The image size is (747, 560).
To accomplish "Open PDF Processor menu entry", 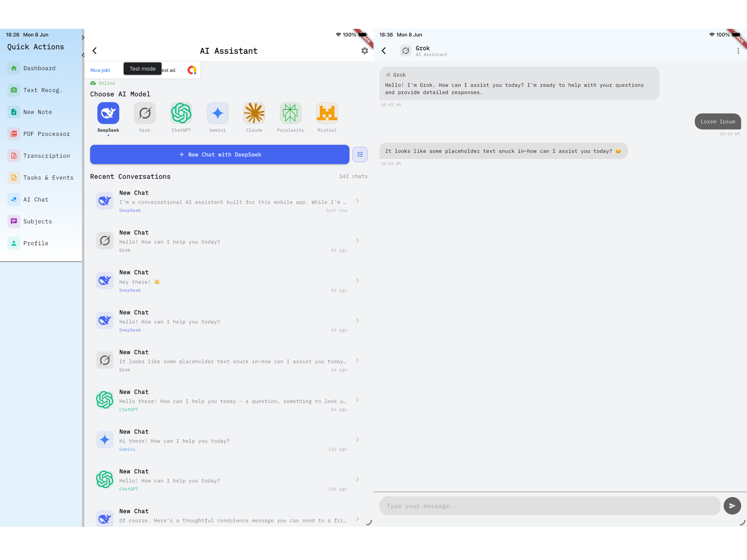I will (41, 134).
